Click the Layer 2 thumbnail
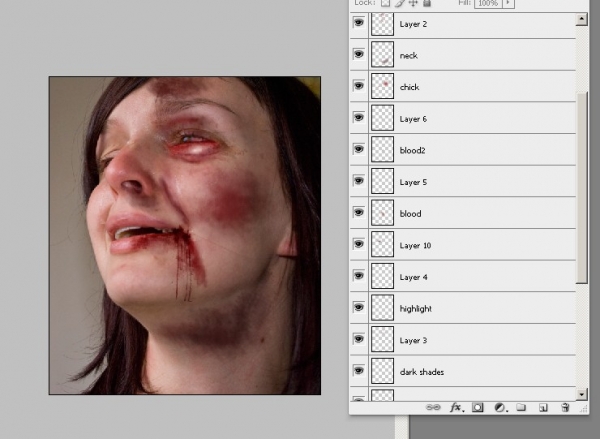The image size is (600, 439). [382, 24]
